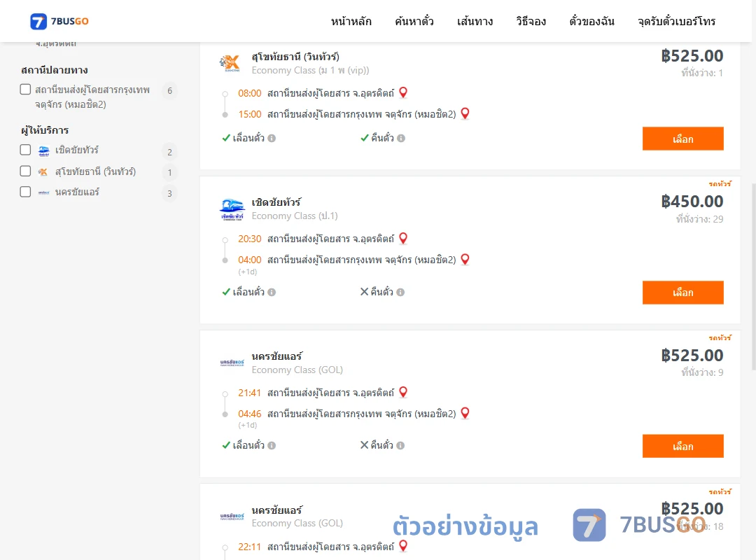This screenshot has height=560, width=756.
Task: Check the สุโขทัยธานี (วินทัวร์) operator filter
Action: (x=26, y=171)
